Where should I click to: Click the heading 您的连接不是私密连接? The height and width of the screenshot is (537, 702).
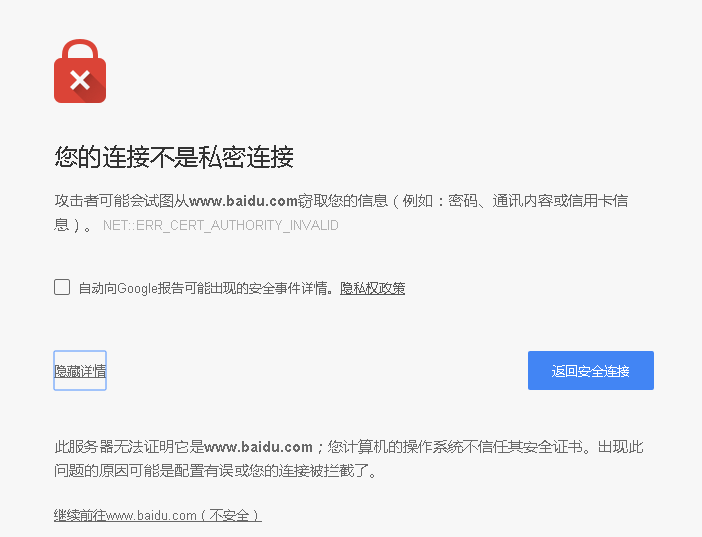(x=174, y=157)
